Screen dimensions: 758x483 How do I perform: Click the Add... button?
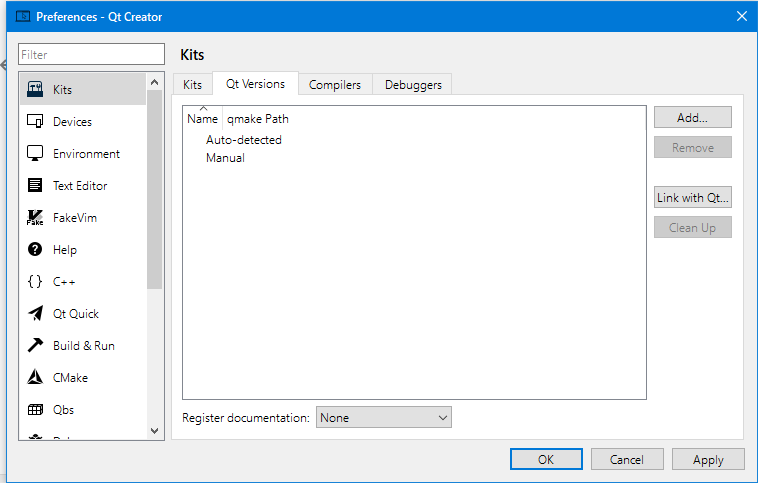tap(692, 117)
